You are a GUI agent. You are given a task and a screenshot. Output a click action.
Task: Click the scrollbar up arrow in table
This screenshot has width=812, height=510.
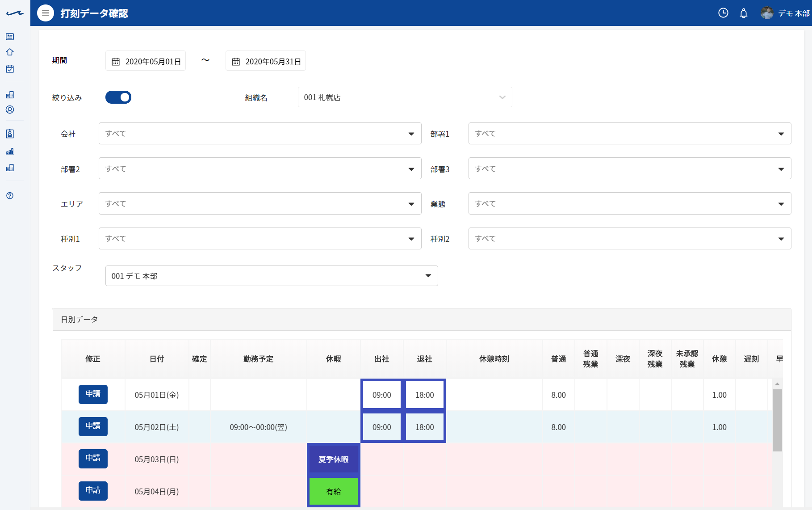(x=777, y=384)
